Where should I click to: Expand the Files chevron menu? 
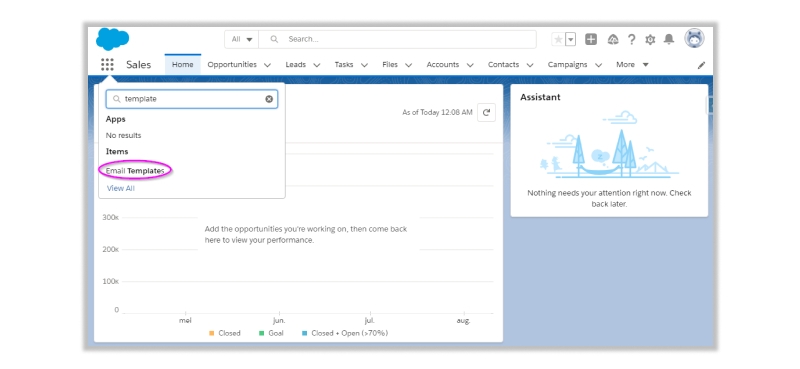[x=408, y=65]
